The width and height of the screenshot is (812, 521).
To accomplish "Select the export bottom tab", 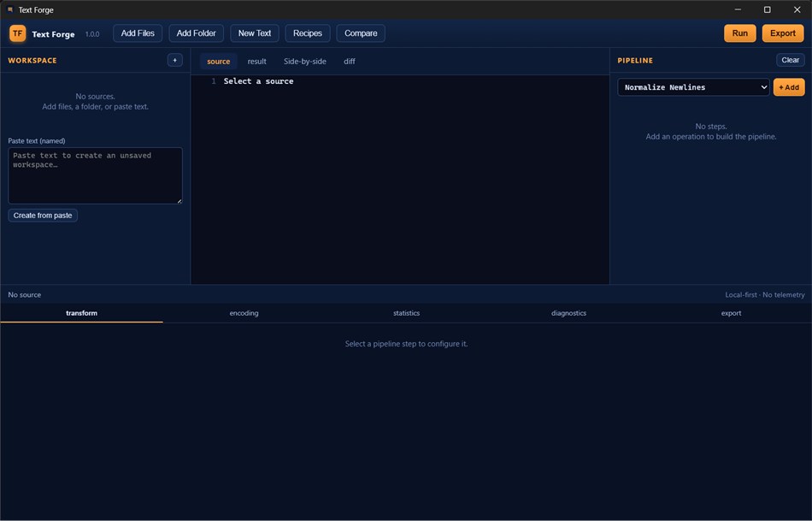I will click(731, 313).
